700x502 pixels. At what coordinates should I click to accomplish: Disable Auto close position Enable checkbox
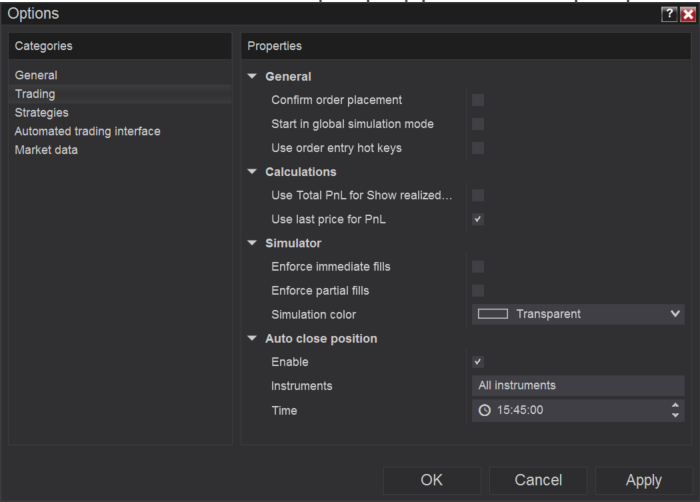(x=478, y=362)
